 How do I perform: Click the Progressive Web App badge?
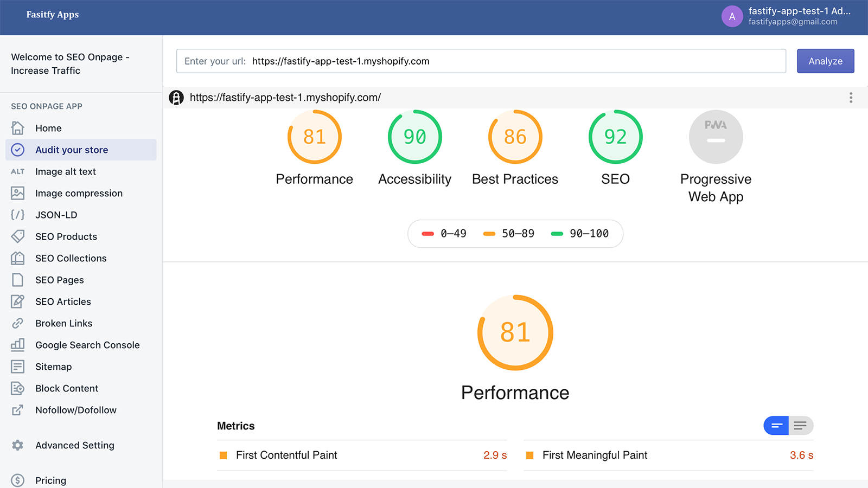pyautogui.click(x=716, y=137)
